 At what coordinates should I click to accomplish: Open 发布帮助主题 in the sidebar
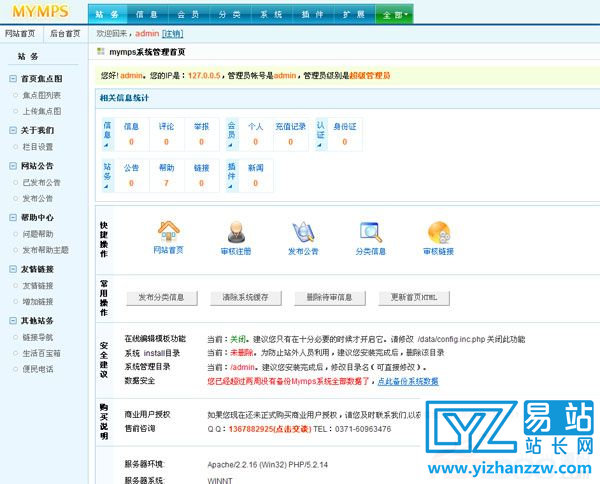[x=46, y=250]
